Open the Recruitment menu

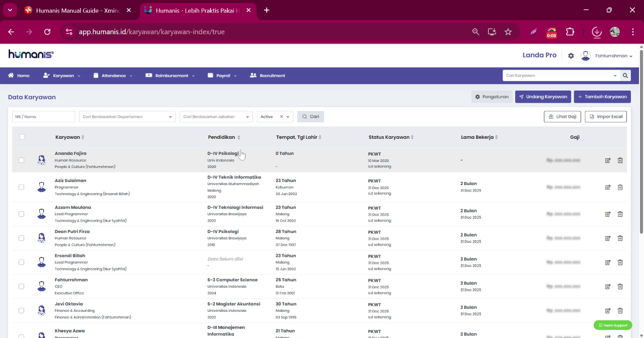tap(267, 75)
